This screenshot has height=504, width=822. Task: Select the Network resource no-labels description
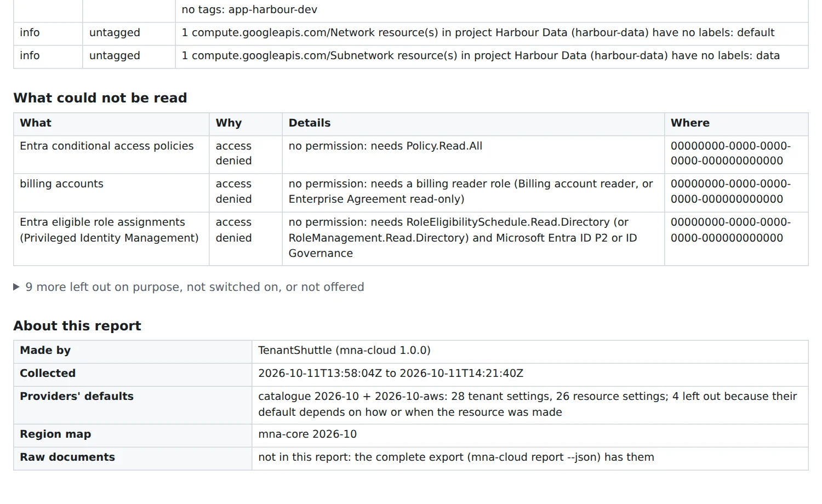pyautogui.click(x=478, y=32)
